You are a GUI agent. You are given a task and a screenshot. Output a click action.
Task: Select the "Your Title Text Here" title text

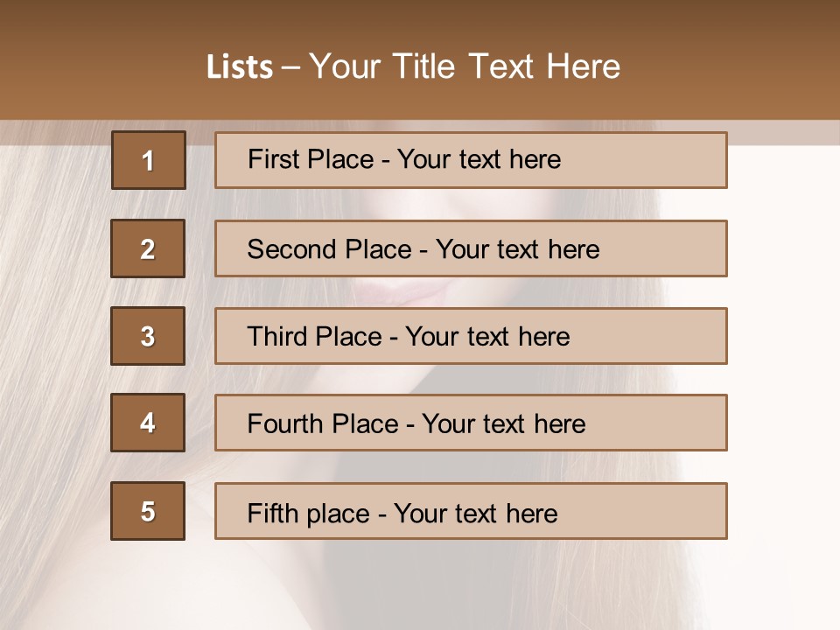click(x=465, y=66)
